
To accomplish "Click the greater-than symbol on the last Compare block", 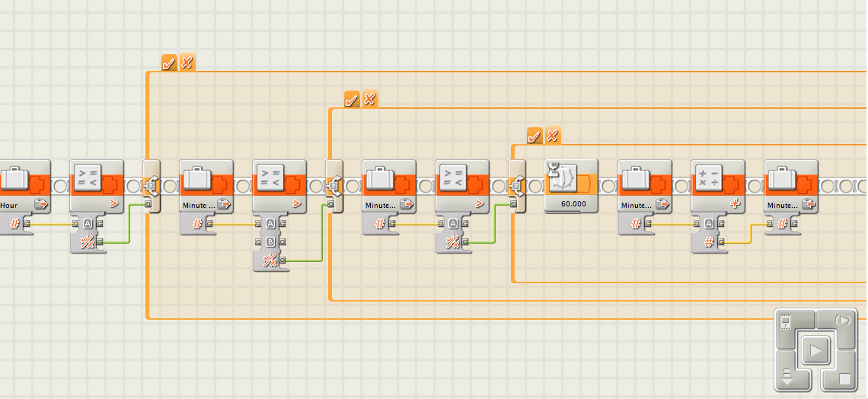I will click(480, 204).
